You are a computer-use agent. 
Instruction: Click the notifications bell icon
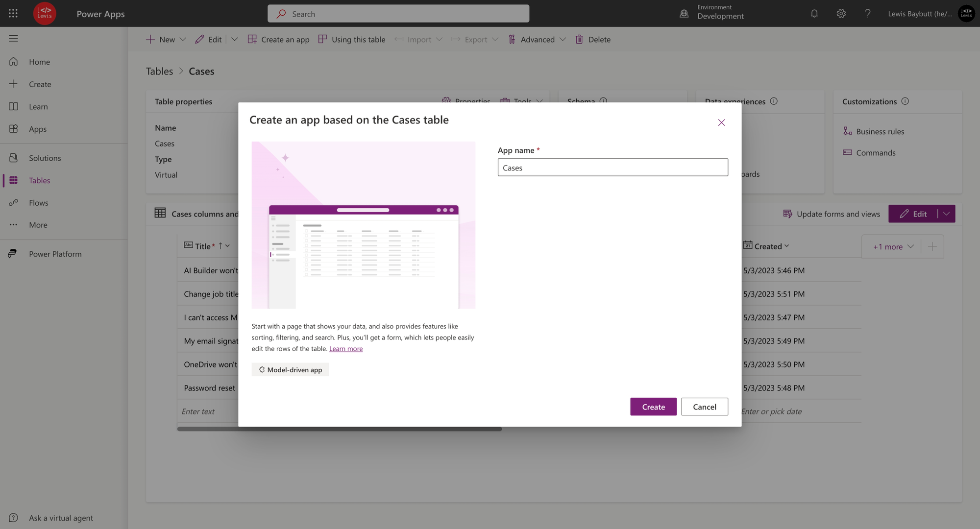pos(814,14)
